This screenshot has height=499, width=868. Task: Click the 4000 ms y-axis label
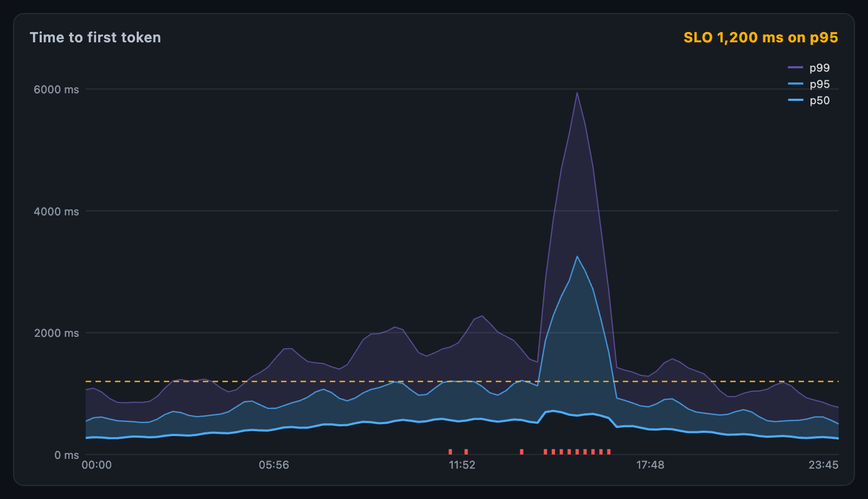point(56,212)
